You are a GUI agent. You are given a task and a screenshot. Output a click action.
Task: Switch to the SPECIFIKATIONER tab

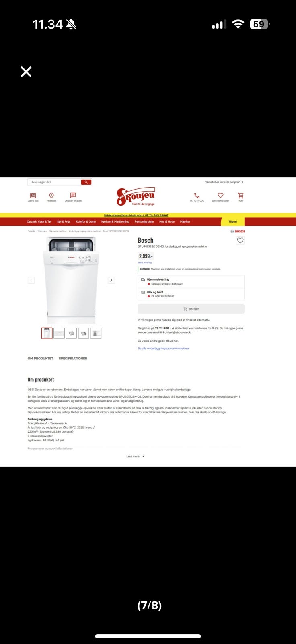click(x=73, y=358)
